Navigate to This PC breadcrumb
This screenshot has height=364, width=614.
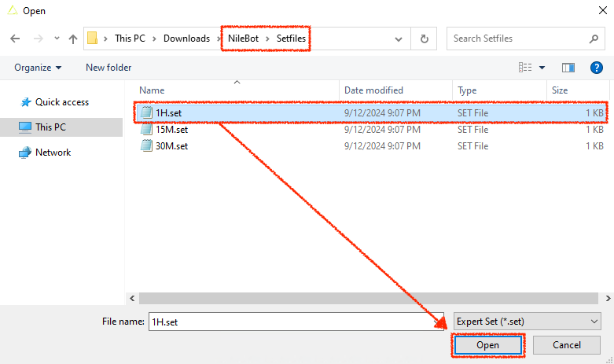130,39
